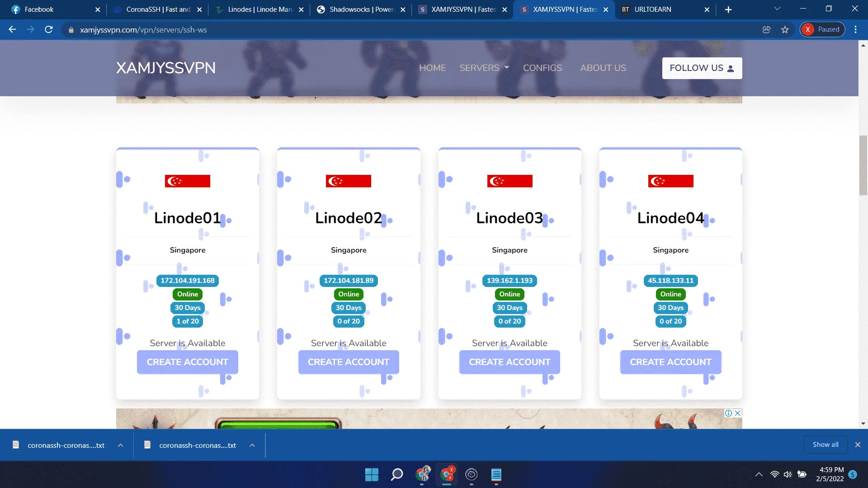The height and width of the screenshot is (488, 868).
Task: Switch to the CoronaSSH tab
Action: (x=157, y=9)
